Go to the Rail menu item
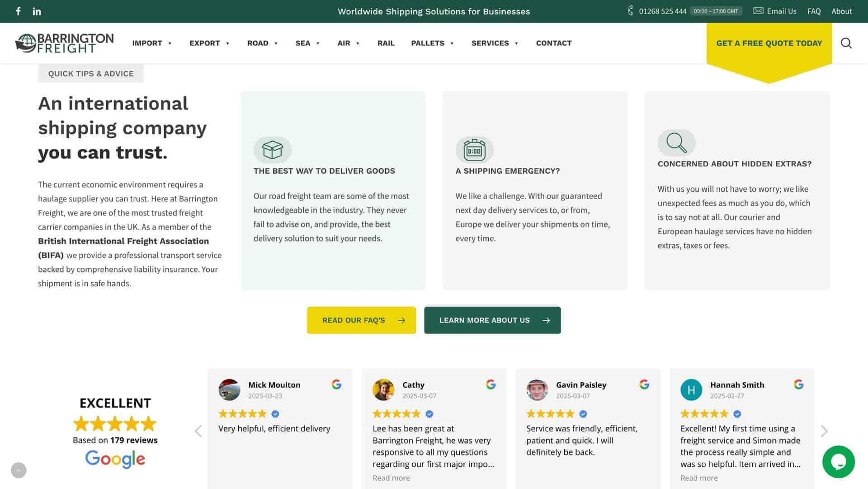This screenshot has width=868, height=489. [386, 43]
